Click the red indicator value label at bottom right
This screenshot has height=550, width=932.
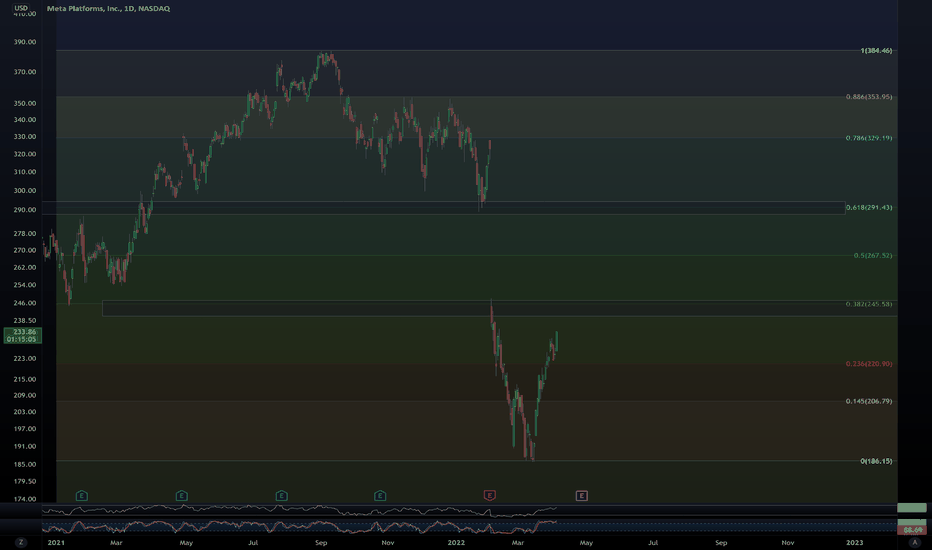[912, 530]
